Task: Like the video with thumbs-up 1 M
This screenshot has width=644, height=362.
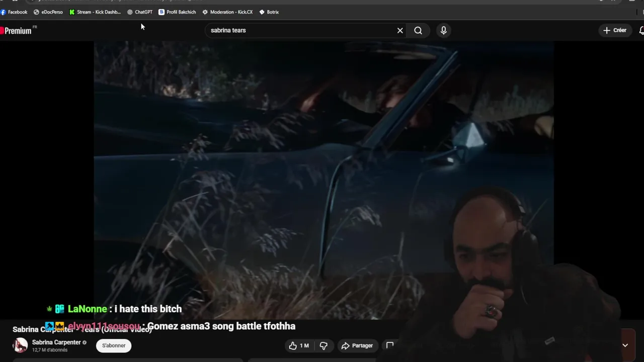Action: point(299,345)
